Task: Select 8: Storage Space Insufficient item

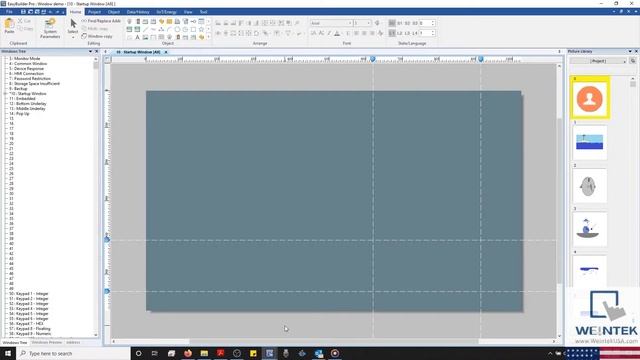Action: (34, 84)
